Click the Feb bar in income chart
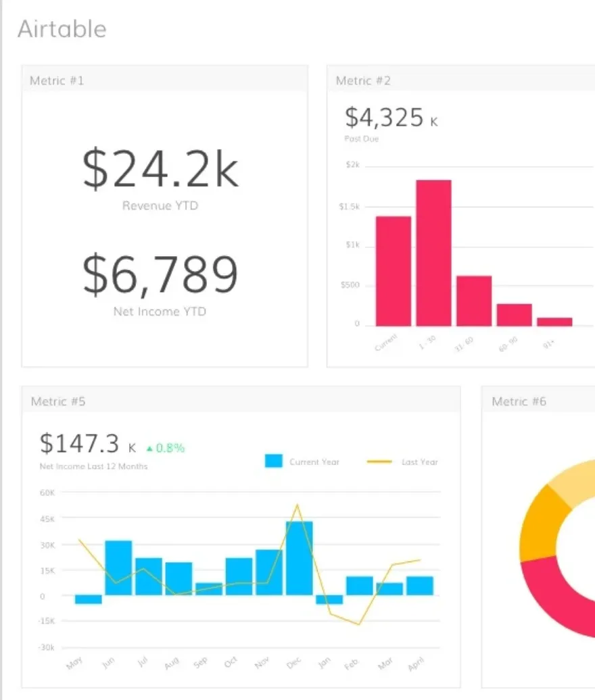 (360, 586)
